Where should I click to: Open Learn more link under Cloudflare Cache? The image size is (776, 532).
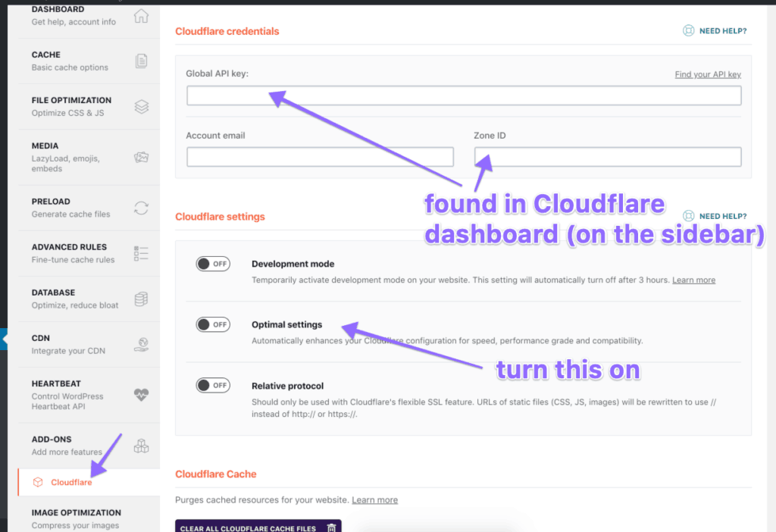[x=374, y=500]
